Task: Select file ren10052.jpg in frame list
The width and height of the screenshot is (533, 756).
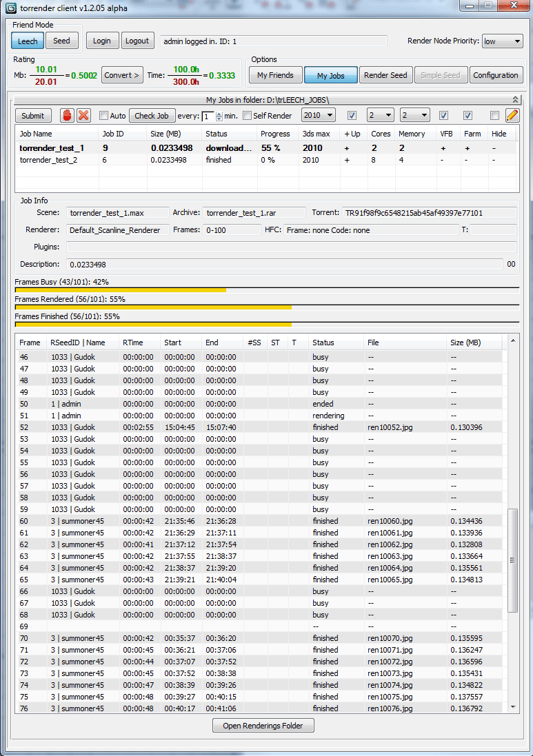Action: (390, 427)
